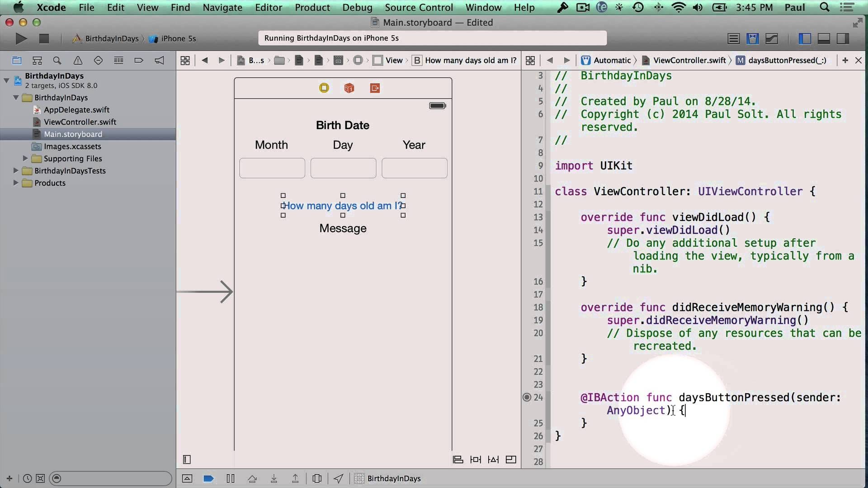Image resolution: width=868 pixels, height=488 pixels.
Task: Open the Breakpoint navigator tab
Action: [x=139, y=61]
